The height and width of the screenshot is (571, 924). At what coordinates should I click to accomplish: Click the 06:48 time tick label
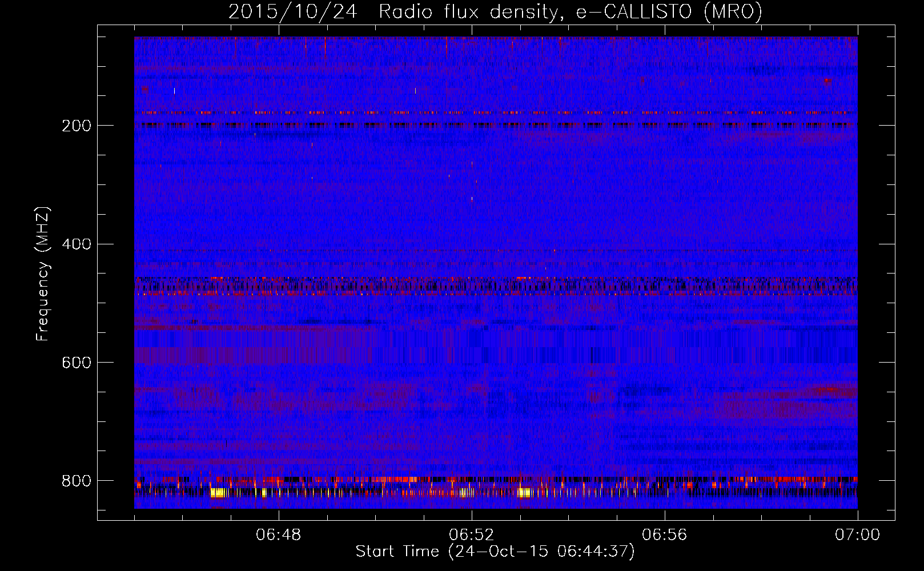tap(279, 535)
